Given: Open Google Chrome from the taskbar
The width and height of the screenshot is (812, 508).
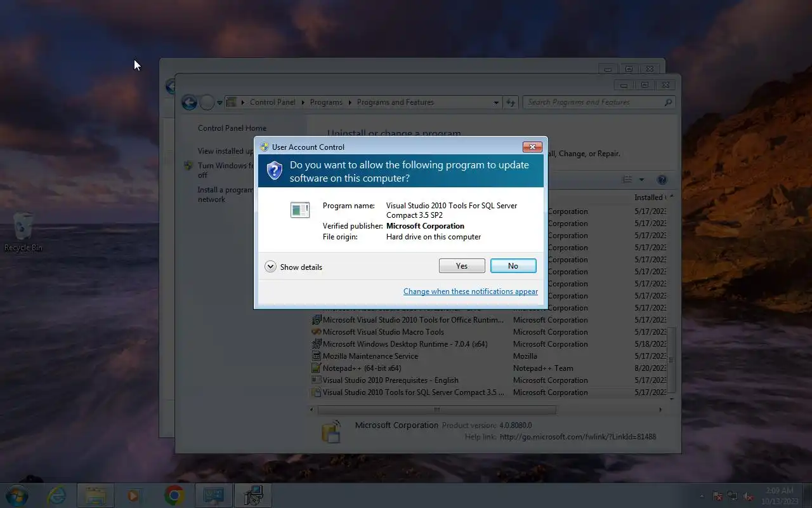Looking at the screenshot, I should [174, 495].
